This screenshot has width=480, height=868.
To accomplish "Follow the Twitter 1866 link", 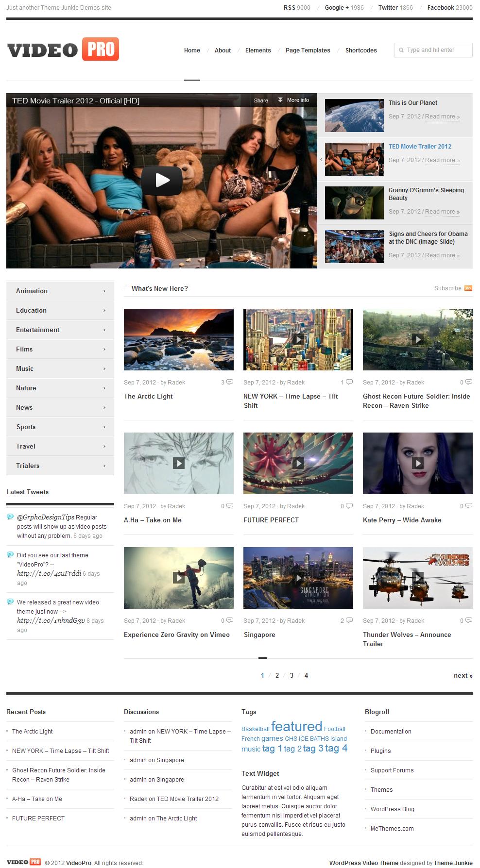I will pyautogui.click(x=395, y=8).
